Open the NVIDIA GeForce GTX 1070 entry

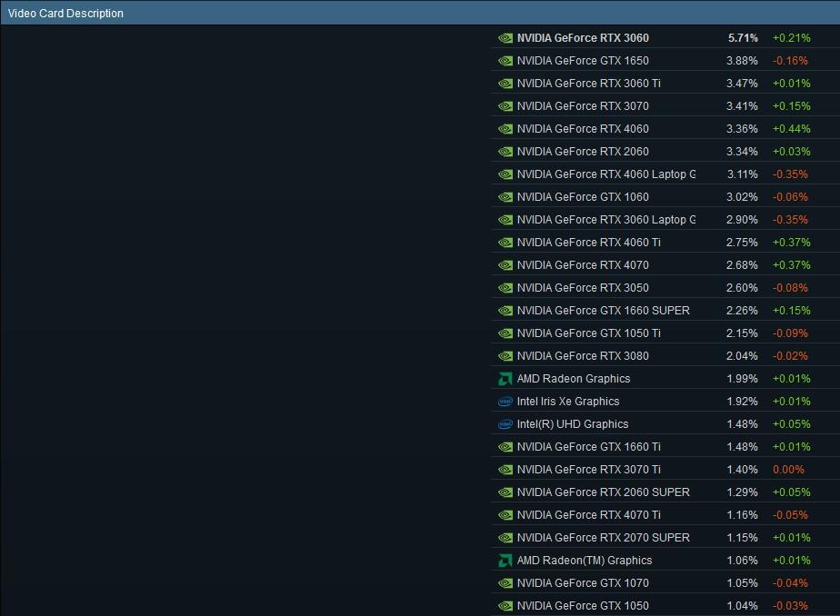[x=583, y=583]
